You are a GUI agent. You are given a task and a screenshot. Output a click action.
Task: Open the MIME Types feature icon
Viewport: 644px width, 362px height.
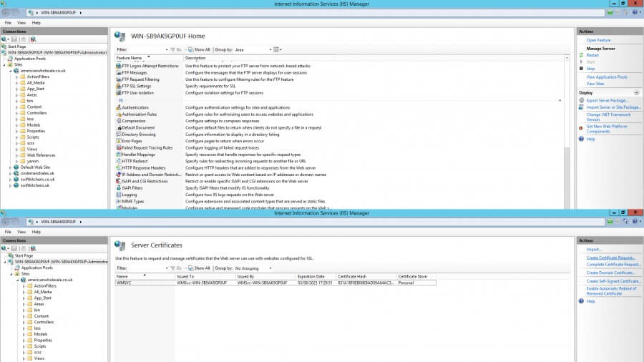tap(119, 202)
